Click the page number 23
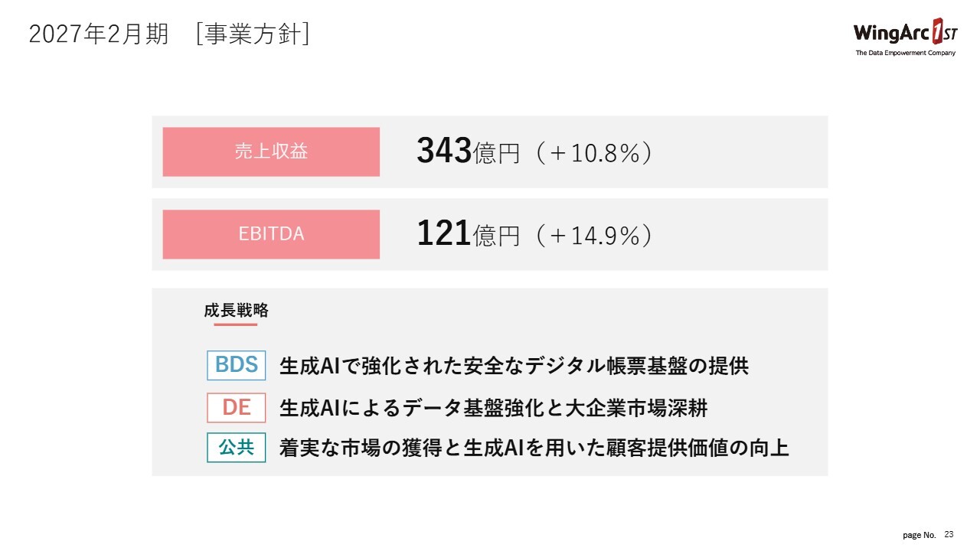The width and height of the screenshot is (980, 551). pos(949,534)
